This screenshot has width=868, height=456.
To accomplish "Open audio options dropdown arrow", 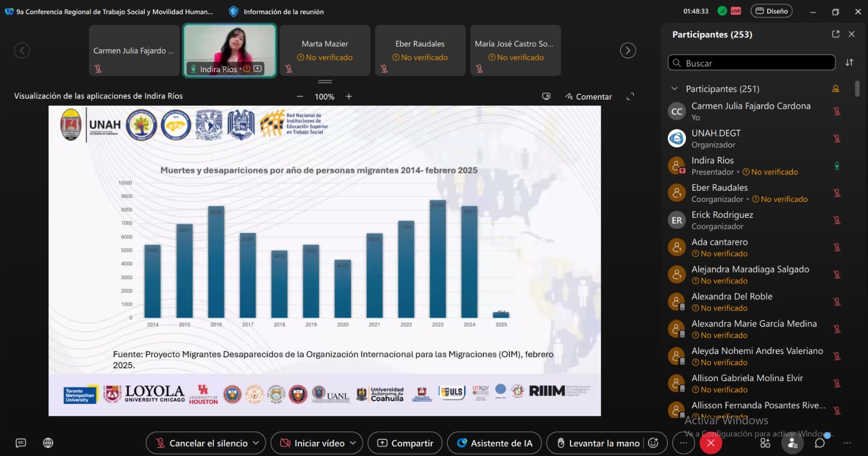I will coord(256,443).
